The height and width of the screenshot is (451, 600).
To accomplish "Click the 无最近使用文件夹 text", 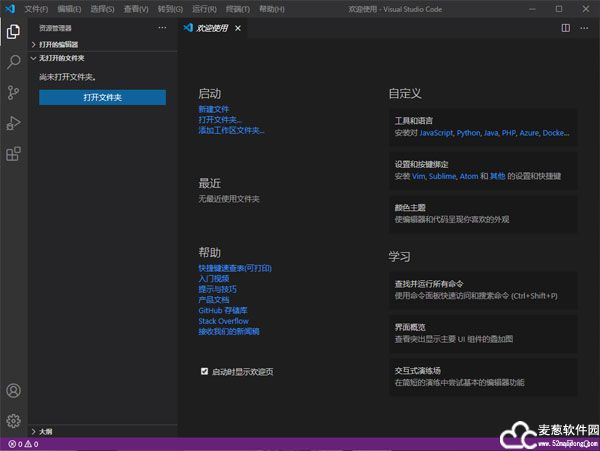I will point(229,199).
